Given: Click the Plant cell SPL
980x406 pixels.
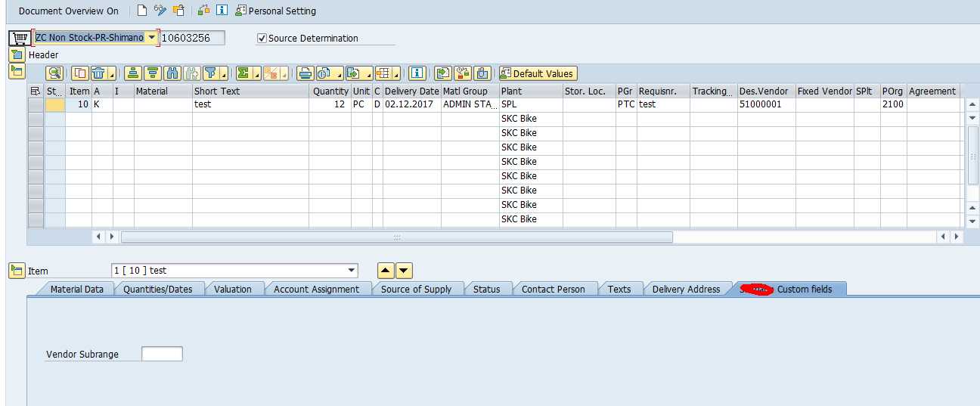Looking at the screenshot, I should coord(531,104).
